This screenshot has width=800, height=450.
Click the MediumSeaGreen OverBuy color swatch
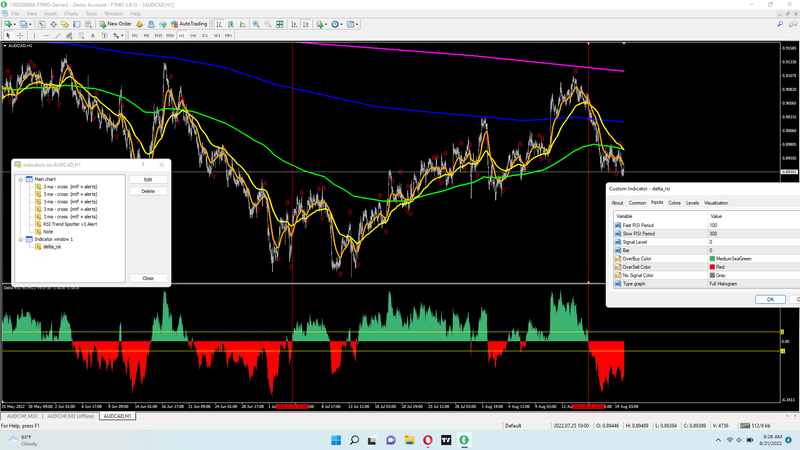713,259
